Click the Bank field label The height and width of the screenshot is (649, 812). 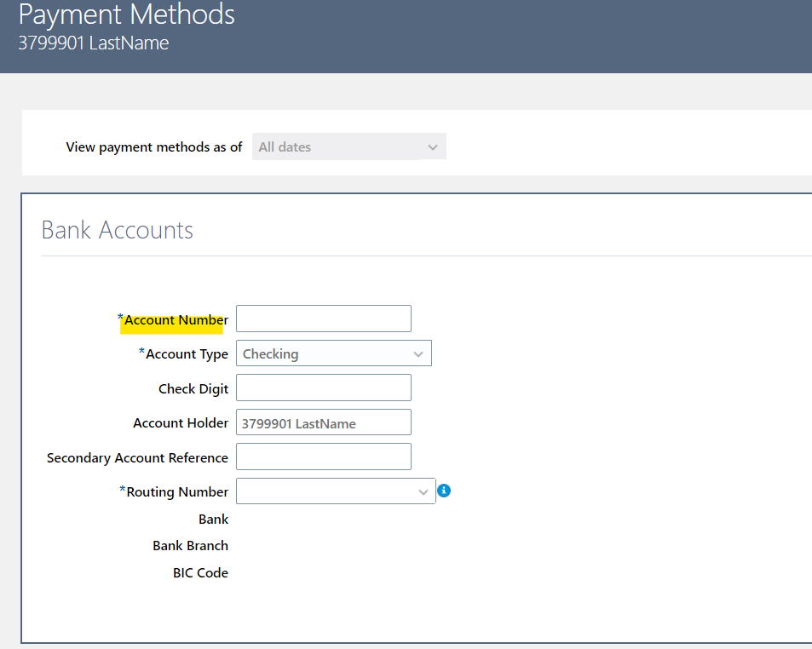pos(213,519)
